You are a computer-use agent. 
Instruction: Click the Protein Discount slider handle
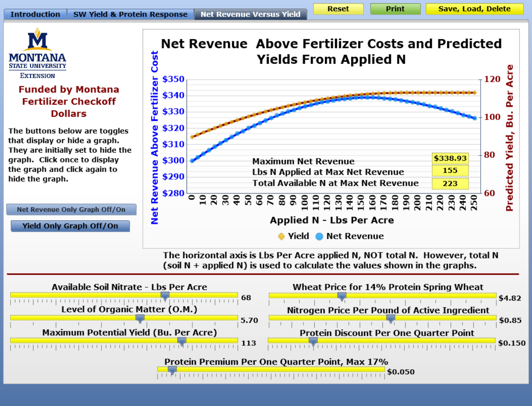click(x=313, y=341)
